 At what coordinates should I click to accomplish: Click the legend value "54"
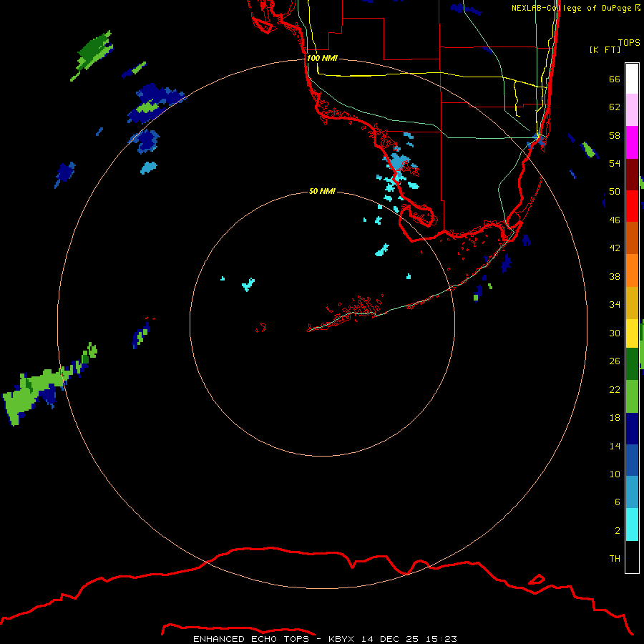(x=615, y=163)
